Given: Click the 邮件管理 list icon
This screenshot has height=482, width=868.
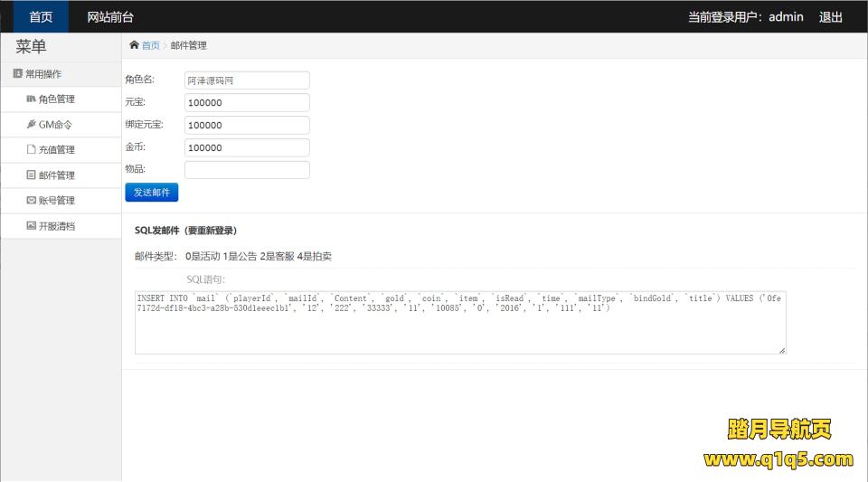Looking at the screenshot, I should coord(31,175).
